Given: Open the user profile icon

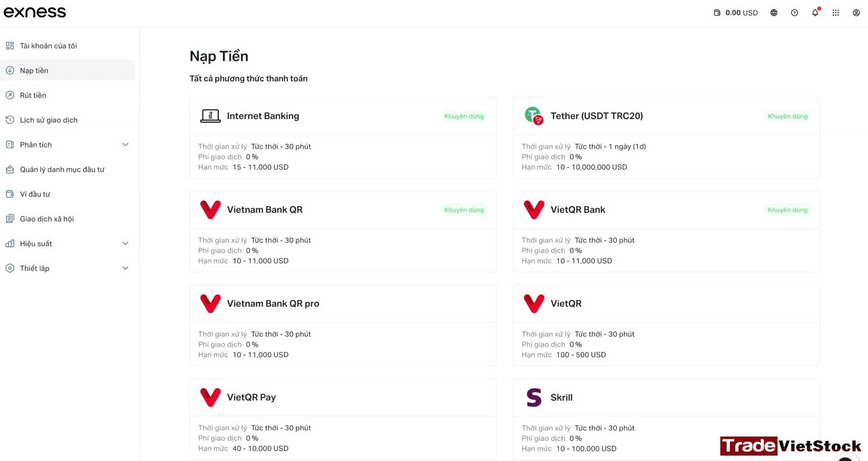Looking at the screenshot, I should 856,13.
